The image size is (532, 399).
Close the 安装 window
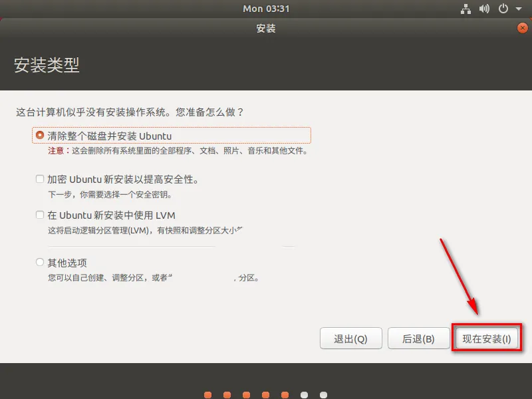point(523,28)
